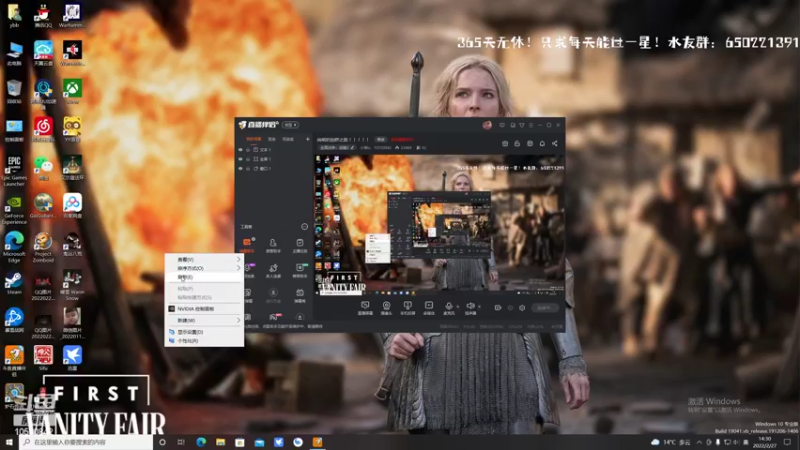Viewport: 800px width, 450px height.
Task: Click the 修改 button beside the room title
Action: pyautogui.click(x=381, y=139)
